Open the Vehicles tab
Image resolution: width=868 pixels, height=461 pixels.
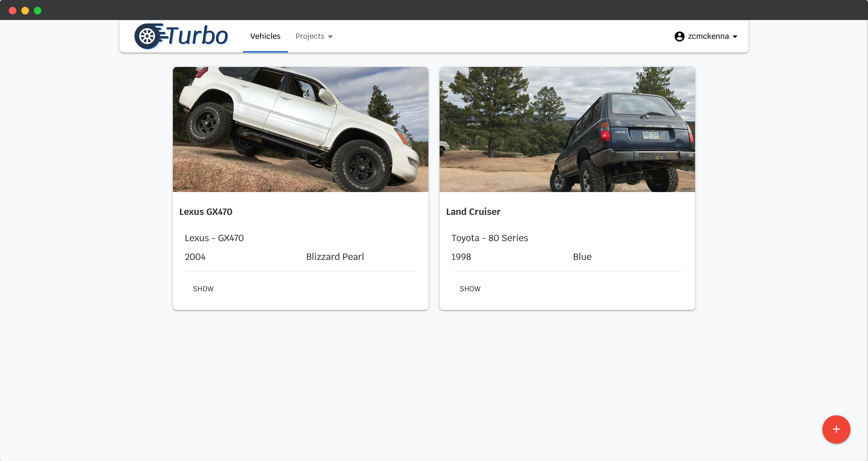(x=265, y=36)
